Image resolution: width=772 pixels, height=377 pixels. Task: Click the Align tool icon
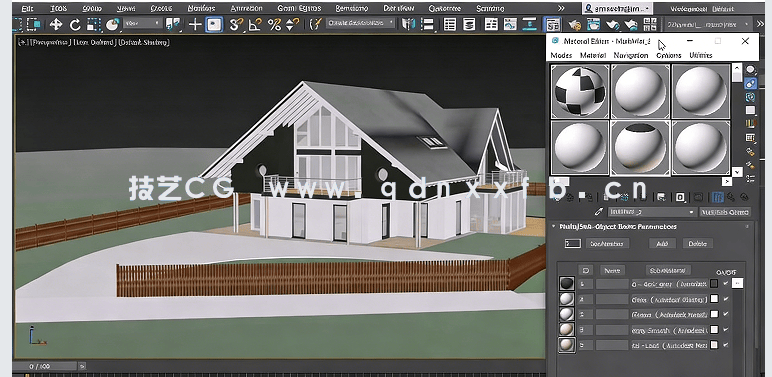pos(427,24)
